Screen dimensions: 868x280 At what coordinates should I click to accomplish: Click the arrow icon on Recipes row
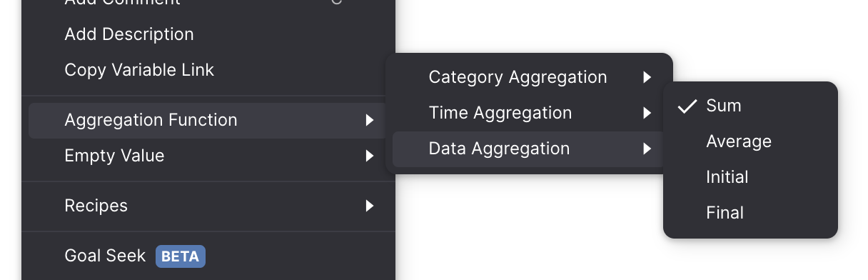click(369, 206)
